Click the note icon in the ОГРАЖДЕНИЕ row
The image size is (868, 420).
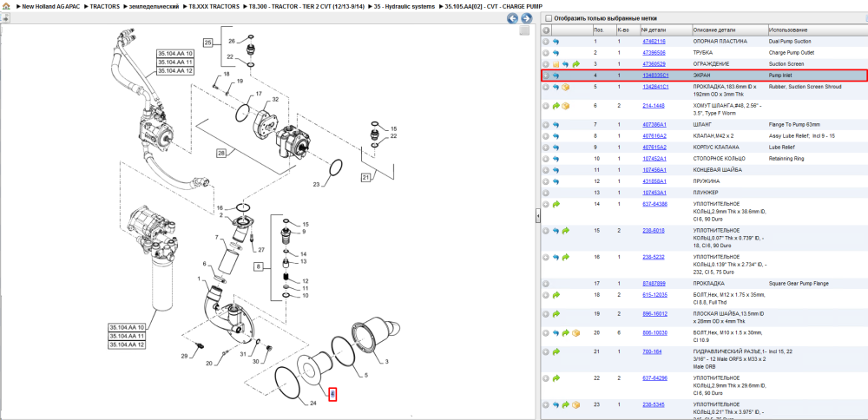556,64
